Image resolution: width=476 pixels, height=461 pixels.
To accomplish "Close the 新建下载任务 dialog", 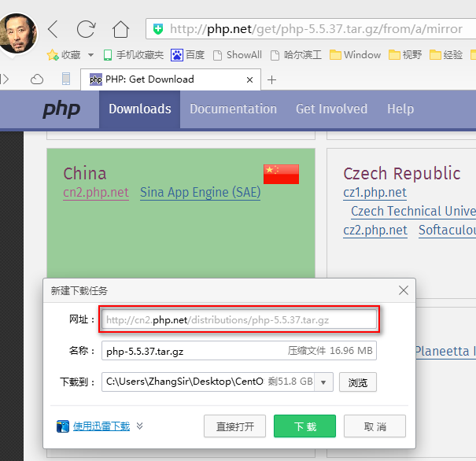I will 404,290.
